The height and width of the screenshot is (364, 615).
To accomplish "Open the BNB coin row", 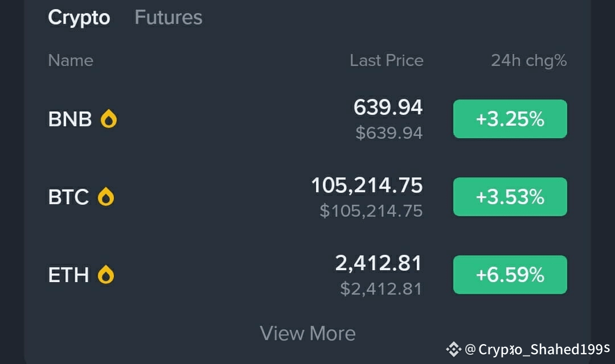I will point(307,119).
